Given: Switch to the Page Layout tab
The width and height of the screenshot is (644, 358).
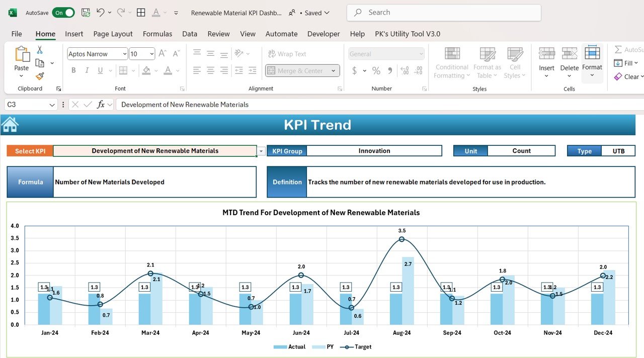Looking at the screenshot, I should coord(113,34).
